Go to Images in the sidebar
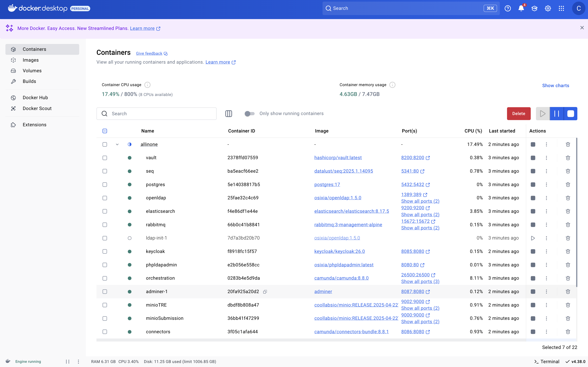 pyautogui.click(x=31, y=60)
